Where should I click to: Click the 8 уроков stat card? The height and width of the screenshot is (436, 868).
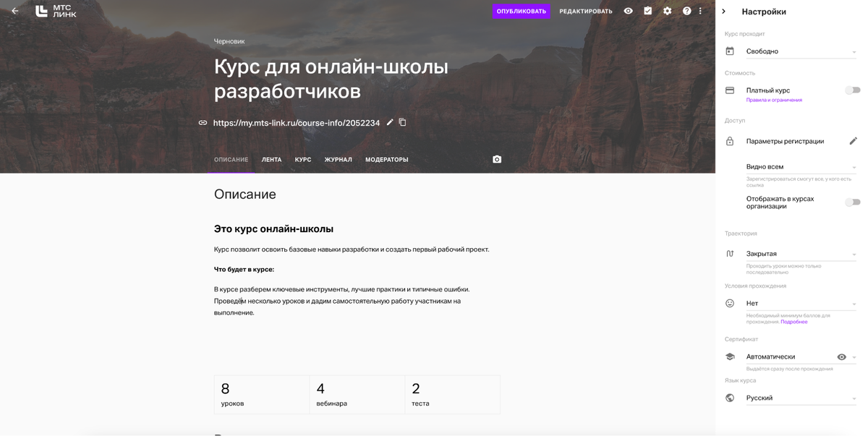click(262, 395)
